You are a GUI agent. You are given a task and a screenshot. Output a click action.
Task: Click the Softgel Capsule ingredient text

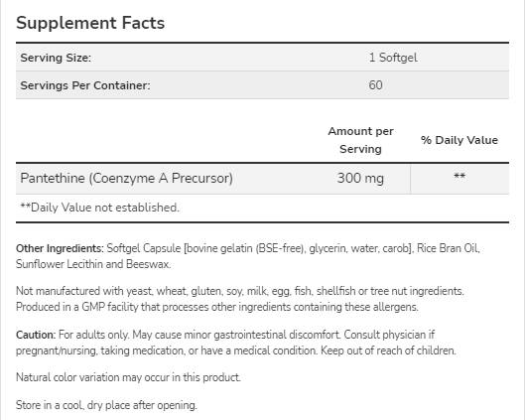144,248
